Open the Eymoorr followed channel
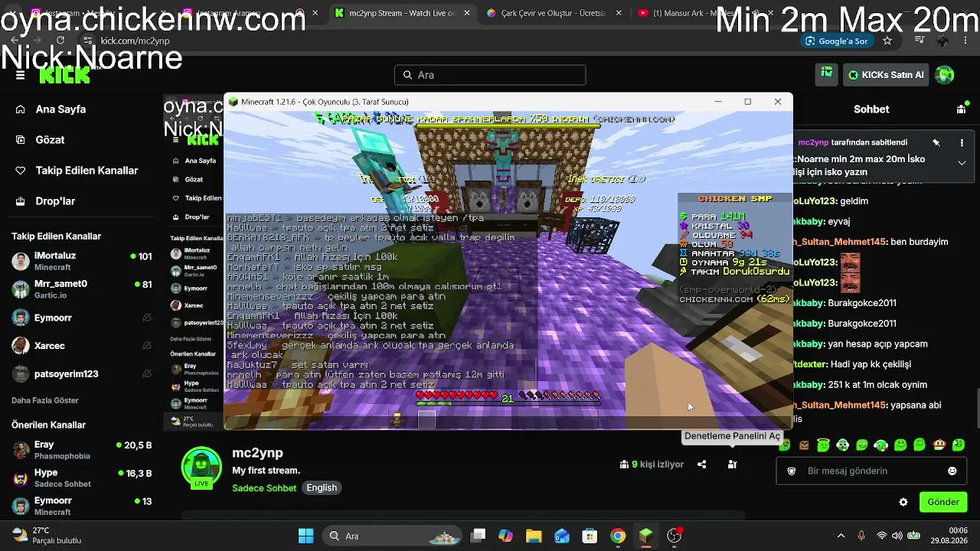The width and height of the screenshot is (980, 551). (81, 318)
